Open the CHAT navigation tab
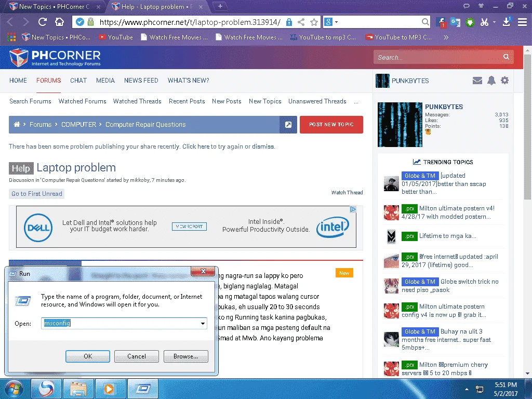Viewport: 532px width, 399px height. coord(78,81)
